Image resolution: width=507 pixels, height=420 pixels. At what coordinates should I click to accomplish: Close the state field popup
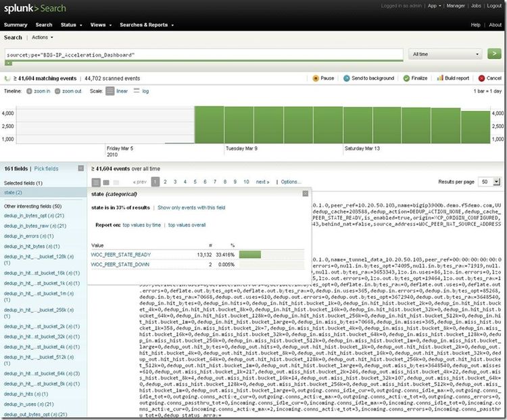pos(304,193)
